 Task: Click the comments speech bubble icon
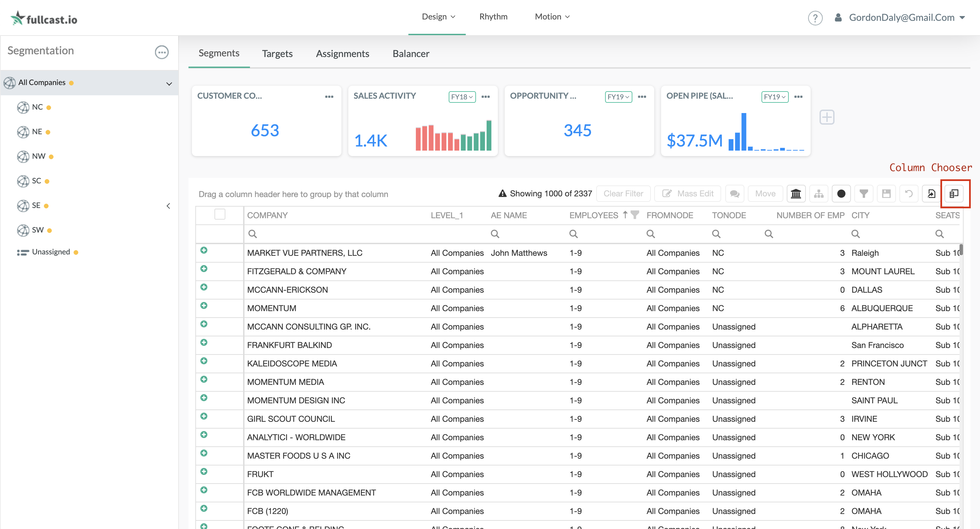point(734,194)
